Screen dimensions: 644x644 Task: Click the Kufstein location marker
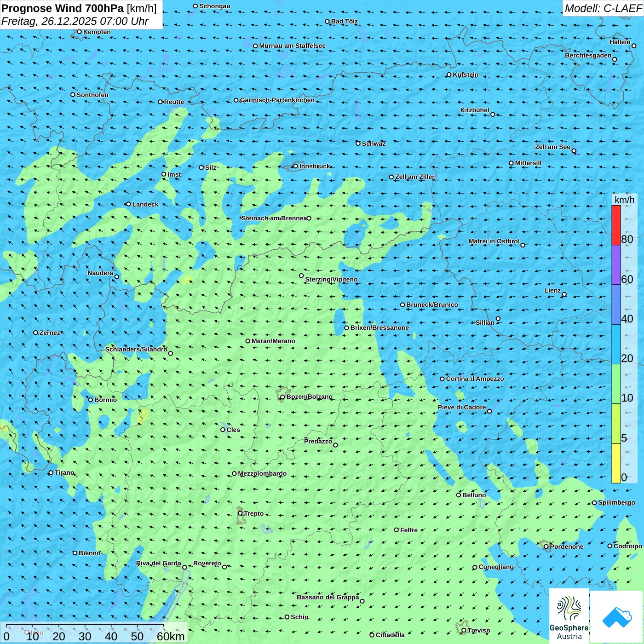tap(449, 75)
